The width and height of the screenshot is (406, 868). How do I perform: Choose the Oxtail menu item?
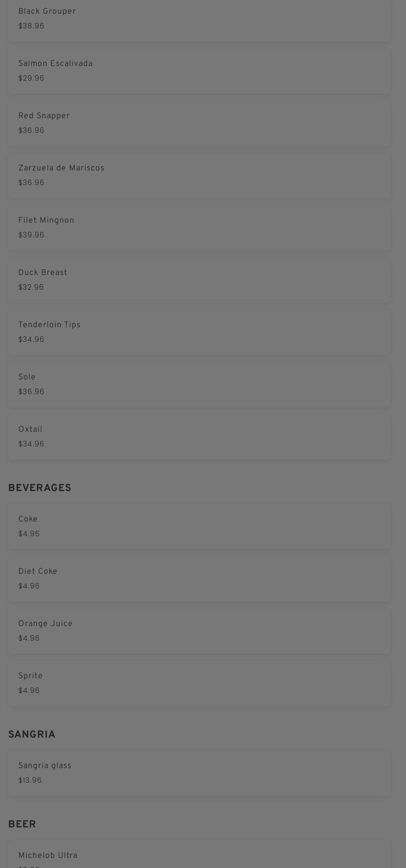[199, 437]
